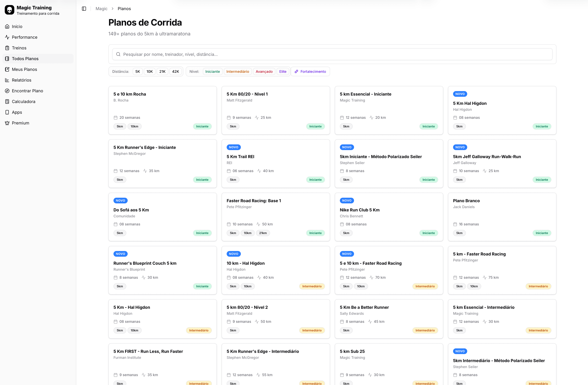The height and width of the screenshot is (385, 588).
Task: Click calendar icon on 5 e 10 km Rocha card
Action: [115, 118]
